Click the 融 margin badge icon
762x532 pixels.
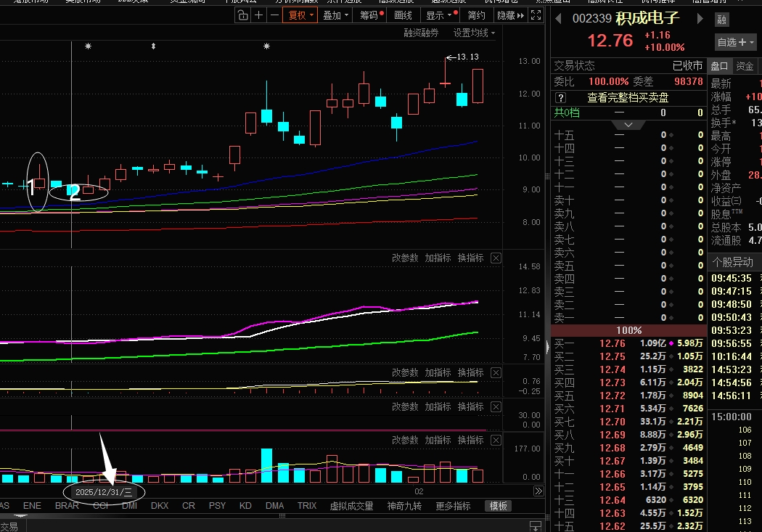pyautogui.click(x=721, y=20)
